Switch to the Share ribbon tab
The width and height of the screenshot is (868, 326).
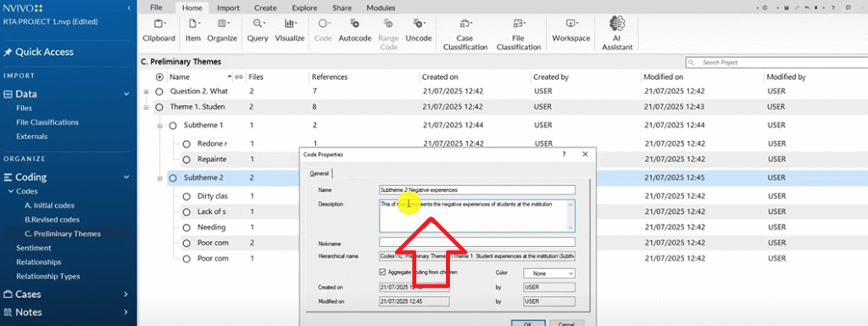[342, 8]
